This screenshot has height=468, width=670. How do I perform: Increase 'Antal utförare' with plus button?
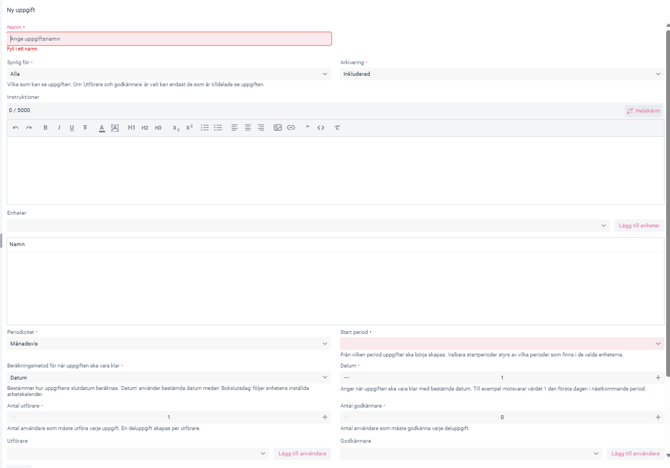[325, 417]
